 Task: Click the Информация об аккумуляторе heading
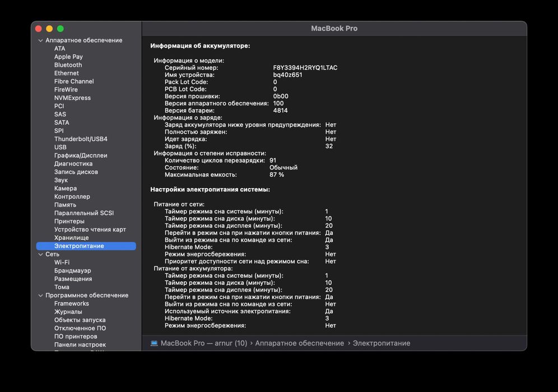coord(200,46)
